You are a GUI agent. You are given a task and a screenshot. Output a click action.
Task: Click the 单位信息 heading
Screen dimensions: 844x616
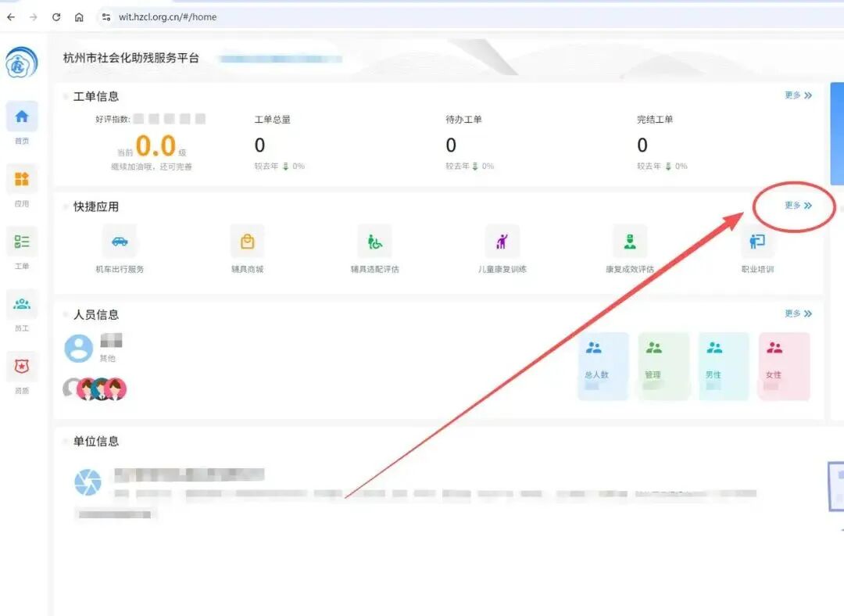pos(96,442)
